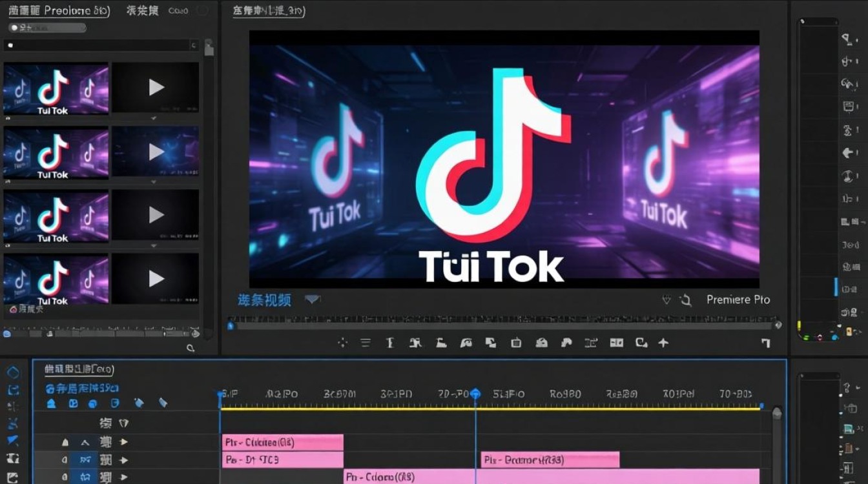Click the second blue tag icon in the timeline header
The height and width of the screenshot is (484, 868).
[163, 403]
